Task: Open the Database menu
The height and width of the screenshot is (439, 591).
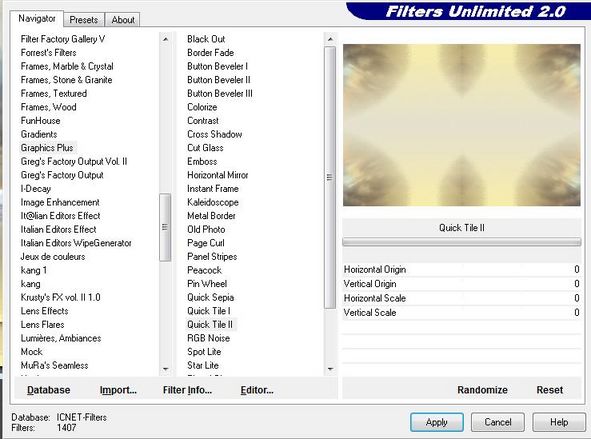Action: tap(49, 390)
